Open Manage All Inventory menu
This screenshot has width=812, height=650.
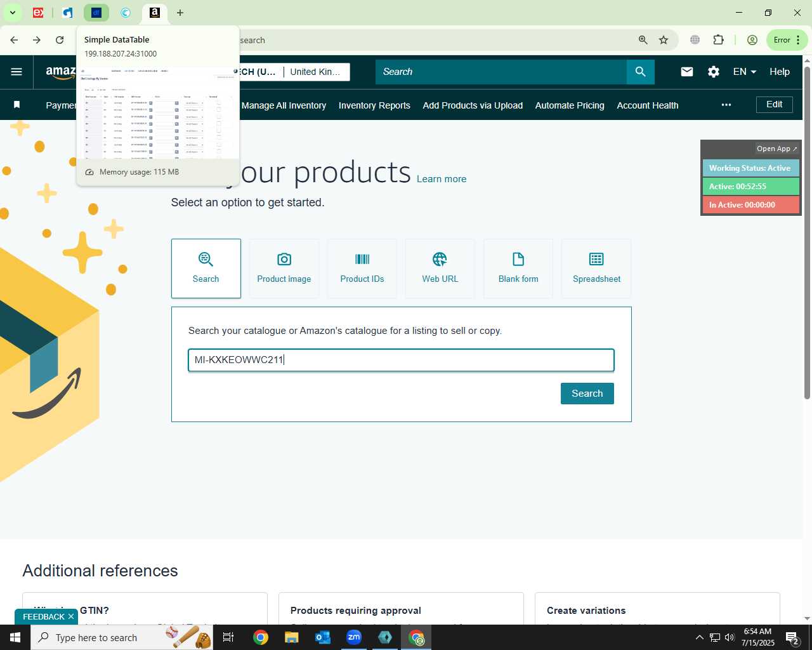(x=284, y=105)
